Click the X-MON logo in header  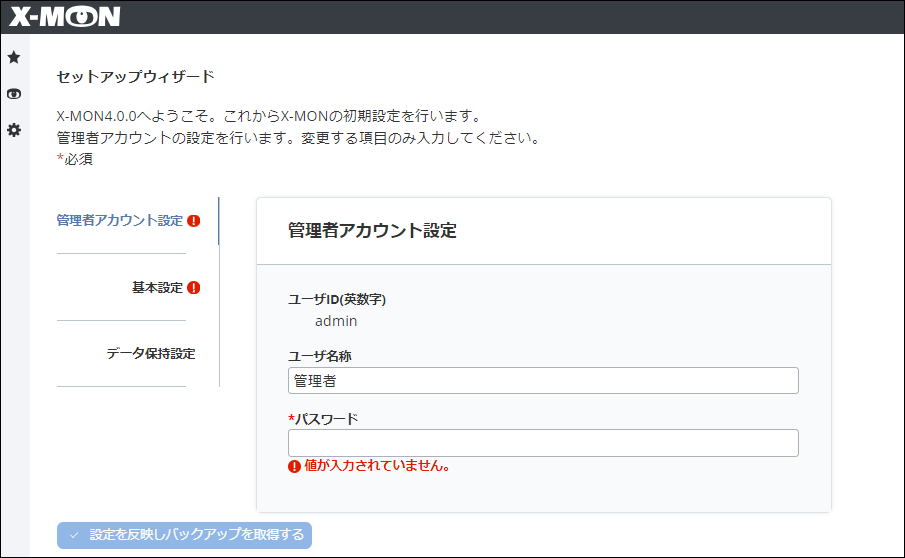click(65, 17)
